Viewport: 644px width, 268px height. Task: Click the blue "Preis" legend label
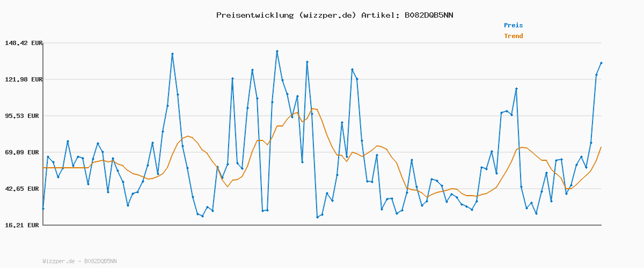tap(513, 25)
